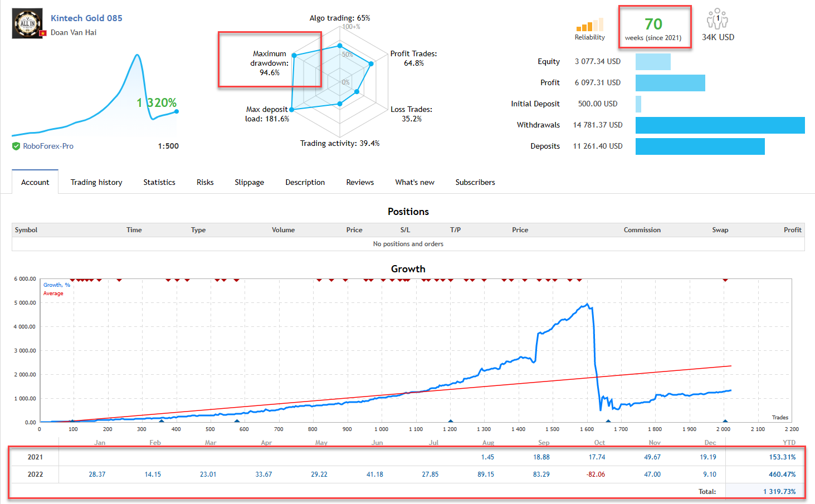Viewport: 815px width, 504px height.
Task: Click the Reliability bars icon
Action: (589, 25)
